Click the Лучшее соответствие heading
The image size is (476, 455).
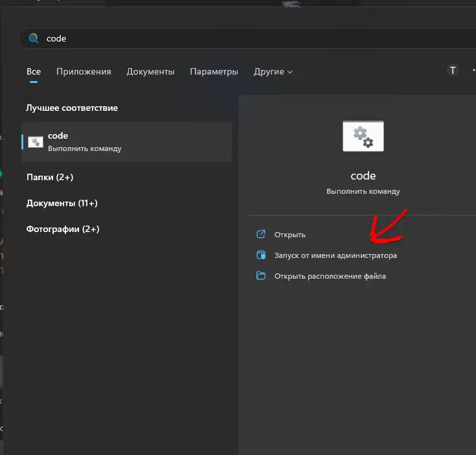[x=72, y=108]
